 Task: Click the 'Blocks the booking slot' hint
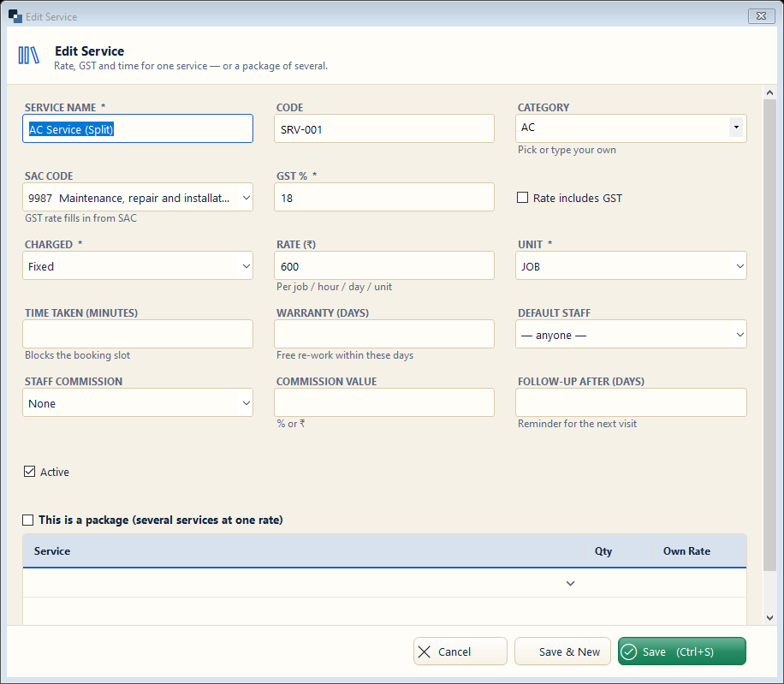(x=78, y=355)
